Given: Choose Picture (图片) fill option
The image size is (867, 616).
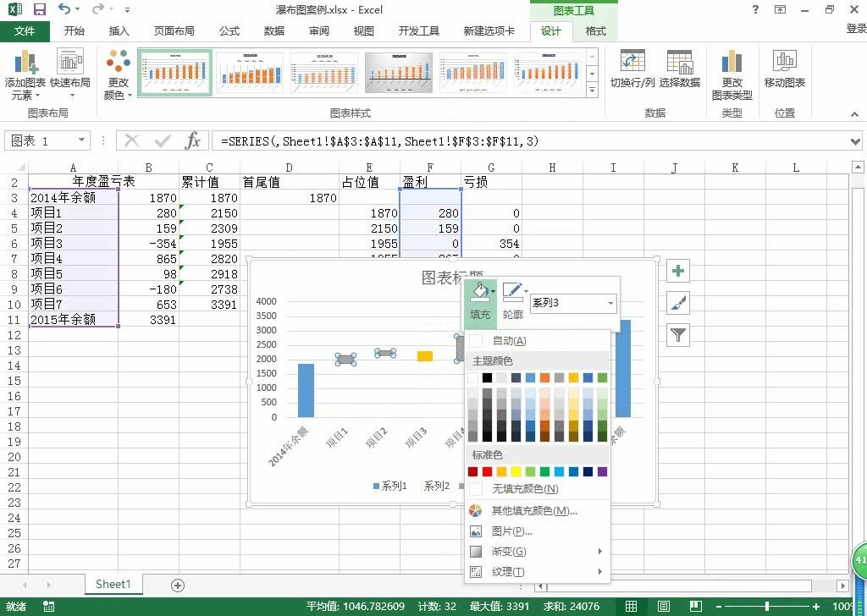Looking at the screenshot, I should click(537, 531).
